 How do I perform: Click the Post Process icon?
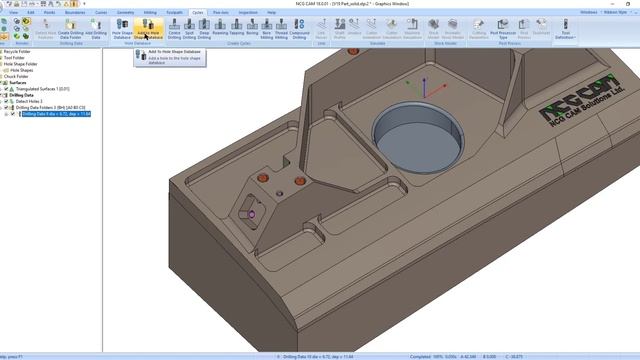[x=524, y=29]
